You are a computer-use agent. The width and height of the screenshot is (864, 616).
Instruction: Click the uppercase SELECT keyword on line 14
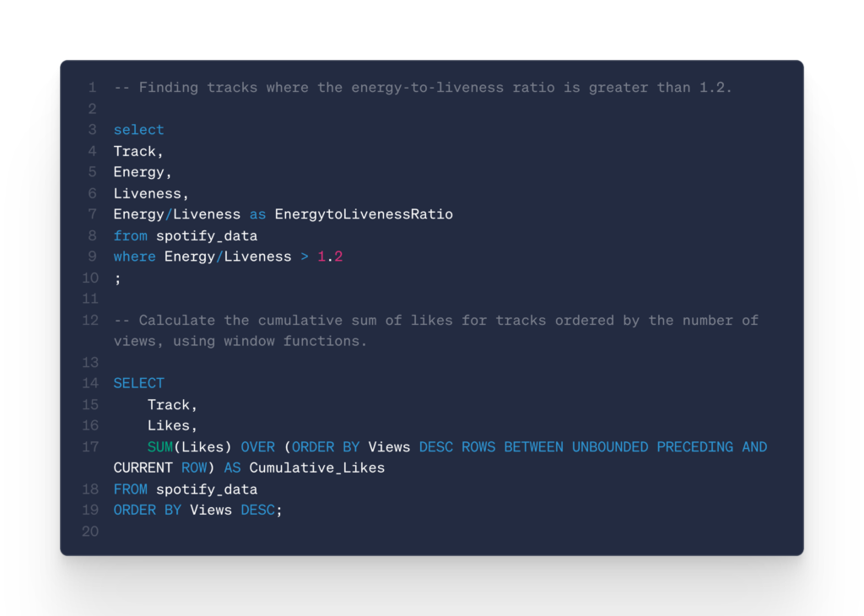point(138,383)
